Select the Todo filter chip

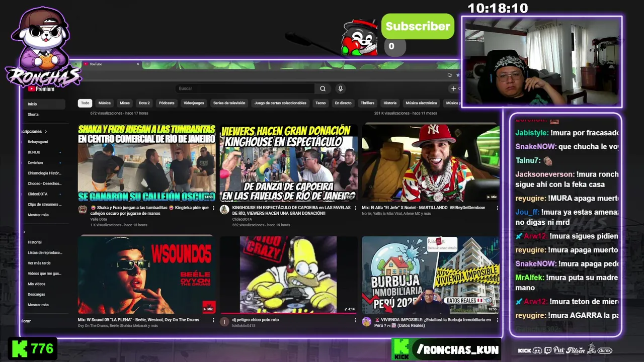point(85,103)
